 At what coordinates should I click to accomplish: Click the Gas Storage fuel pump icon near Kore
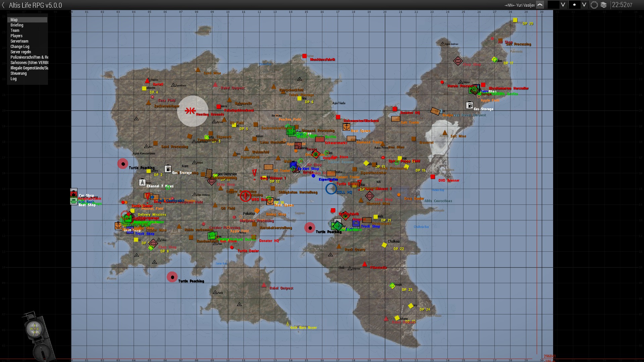168,169
